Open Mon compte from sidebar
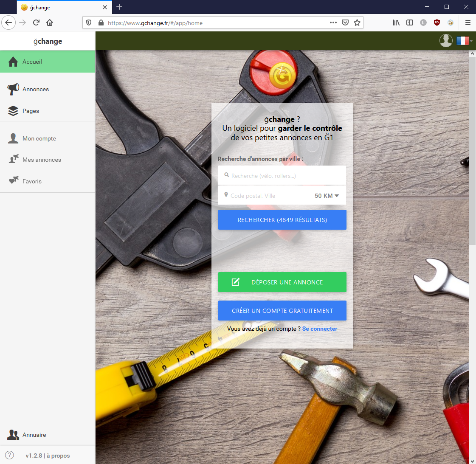The image size is (476, 464). (x=39, y=138)
